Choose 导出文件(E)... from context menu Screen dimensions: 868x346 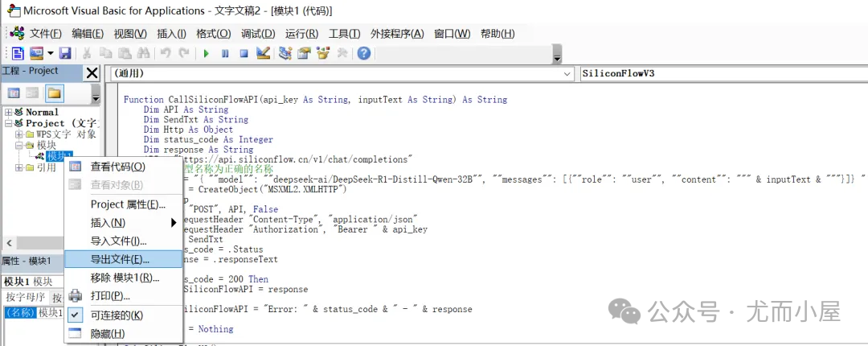tap(124, 259)
